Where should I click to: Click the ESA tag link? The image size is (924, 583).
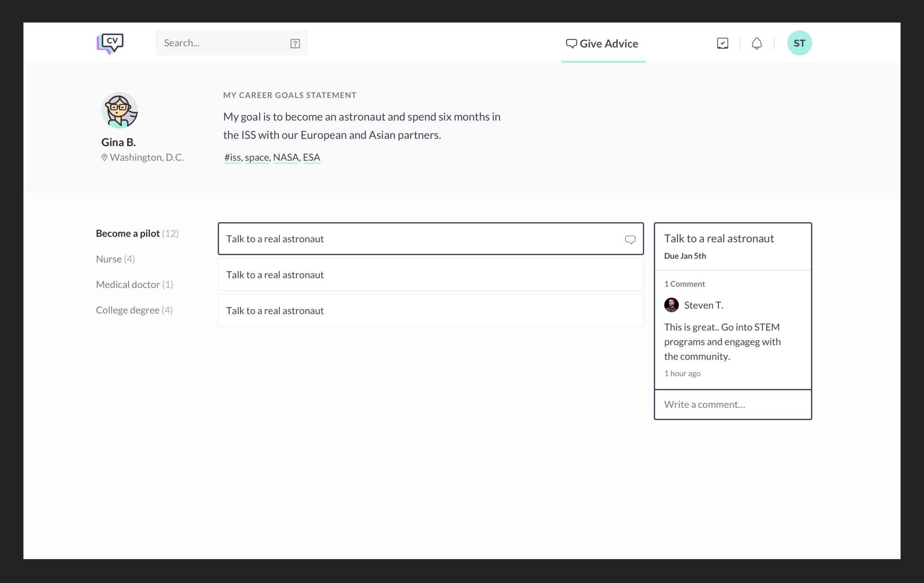[x=311, y=157]
